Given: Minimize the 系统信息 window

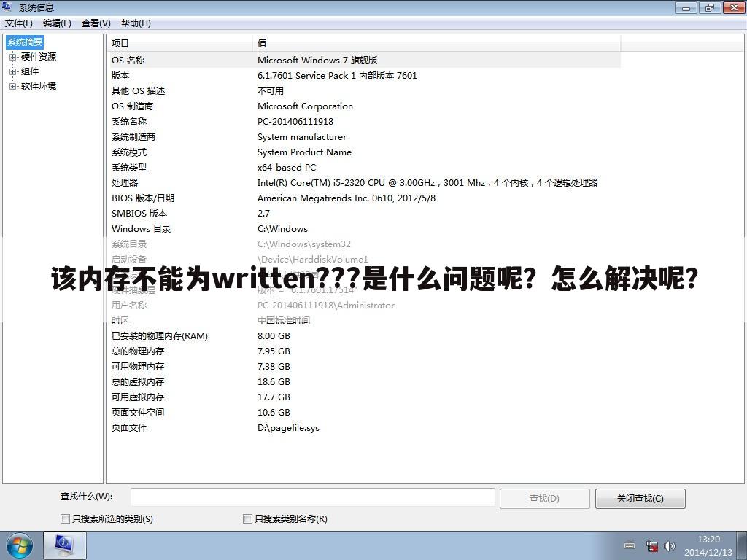Looking at the screenshot, I should click(686, 7).
